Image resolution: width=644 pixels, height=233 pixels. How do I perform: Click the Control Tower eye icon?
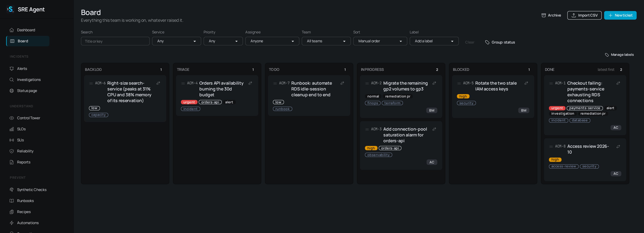point(11,118)
